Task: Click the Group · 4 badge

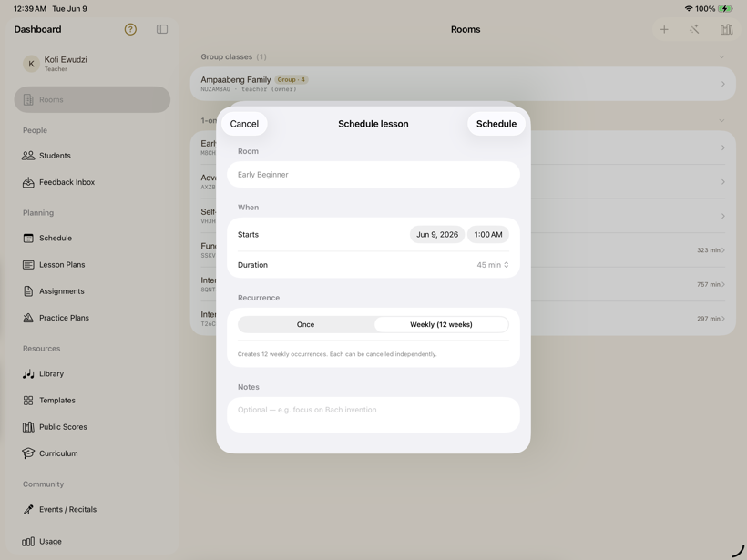Action: tap(292, 79)
